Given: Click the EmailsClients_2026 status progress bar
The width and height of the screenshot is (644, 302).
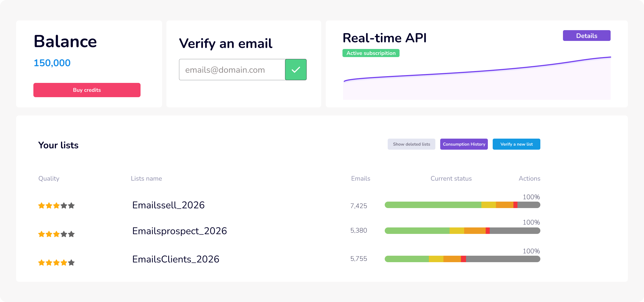Looking at the screenshot, I should tap(462, 259).
